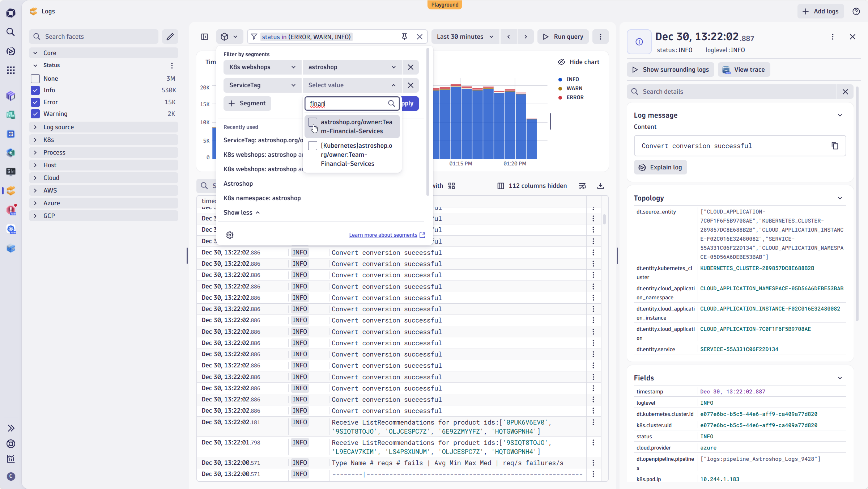Collapse the Topology section in details panel

(x=840, y=198)
